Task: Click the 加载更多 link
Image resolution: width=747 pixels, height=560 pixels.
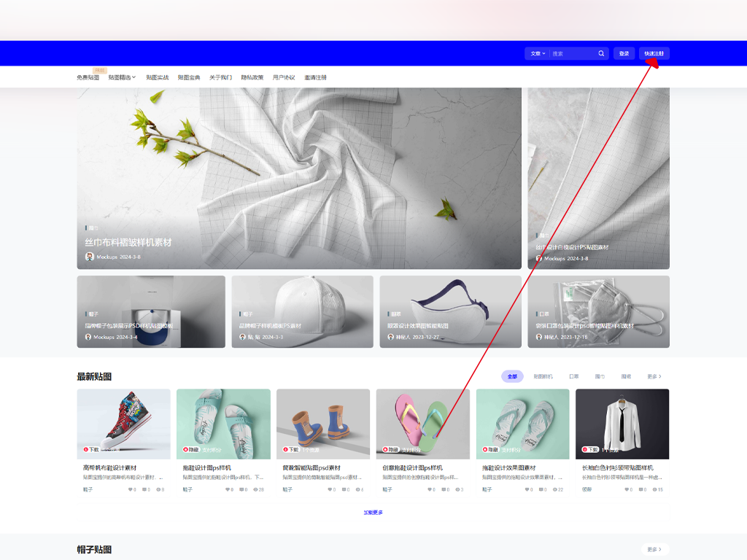Action: [373, 513]
